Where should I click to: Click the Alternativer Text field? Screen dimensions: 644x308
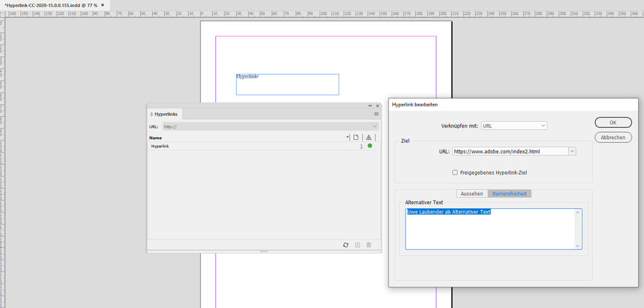click(494, 229)
